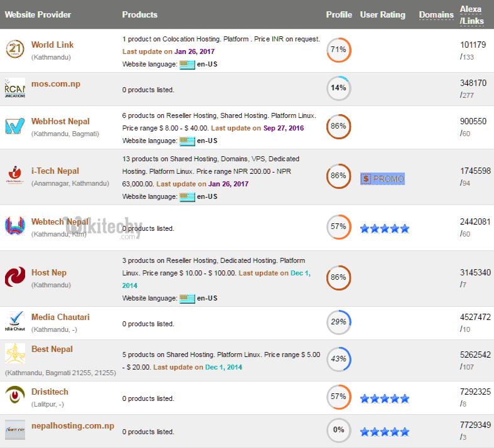Screen dimensions: 494x448
Task: Sort by User Rating column header
Action: pyautogui.click(x=382, y=14)
